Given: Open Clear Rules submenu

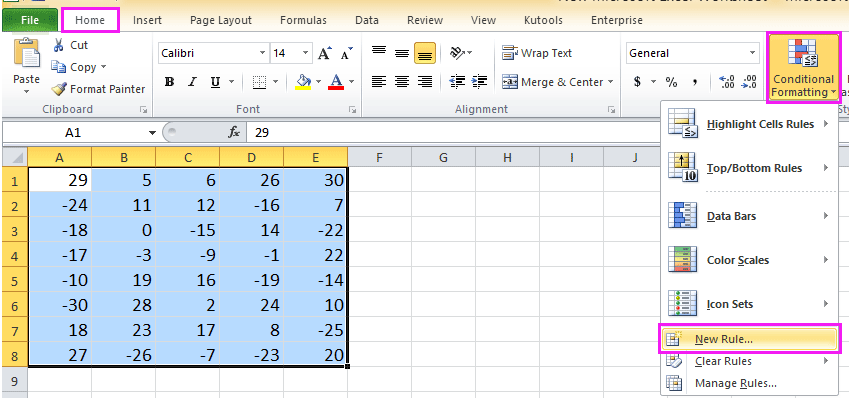Looking at the screenshot, I should pyautogui.click(x=749, y=361).
